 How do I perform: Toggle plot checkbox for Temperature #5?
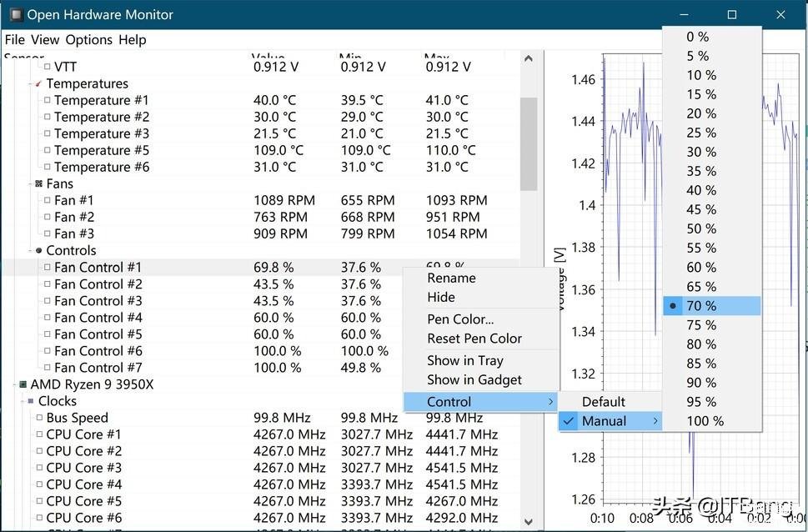48,150
